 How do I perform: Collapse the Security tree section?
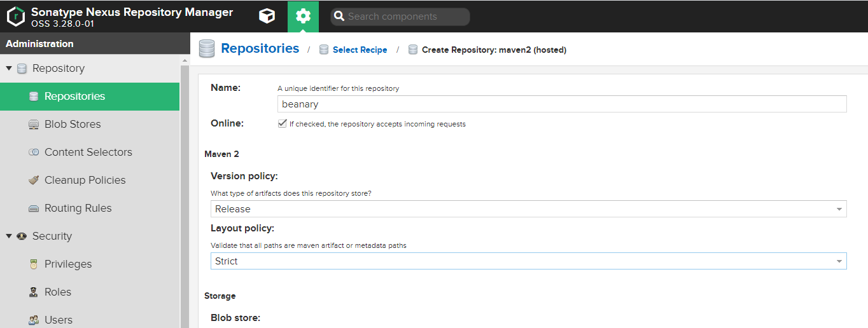pyautogui.click(x=9, y=236)
